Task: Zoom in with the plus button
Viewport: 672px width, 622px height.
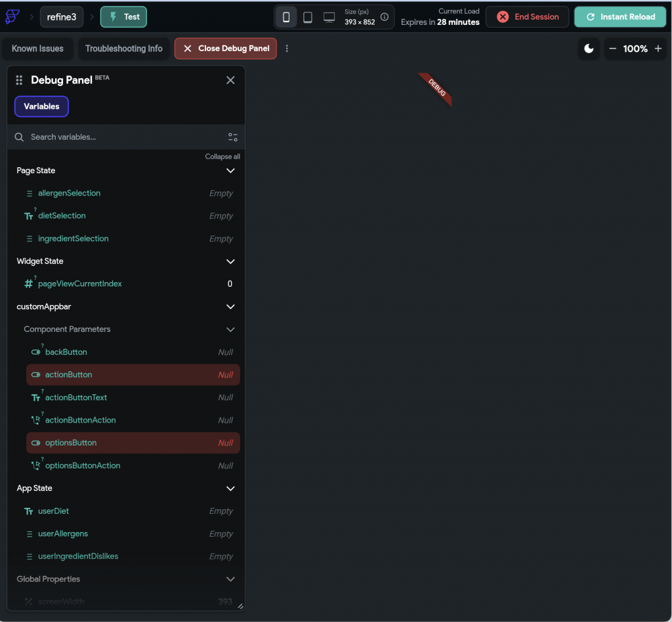Action: coord(658,49)
